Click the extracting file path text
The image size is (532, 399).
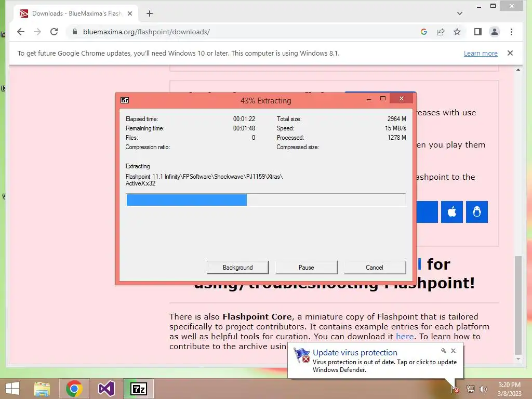pyautogui.click(x=204, y=180)
